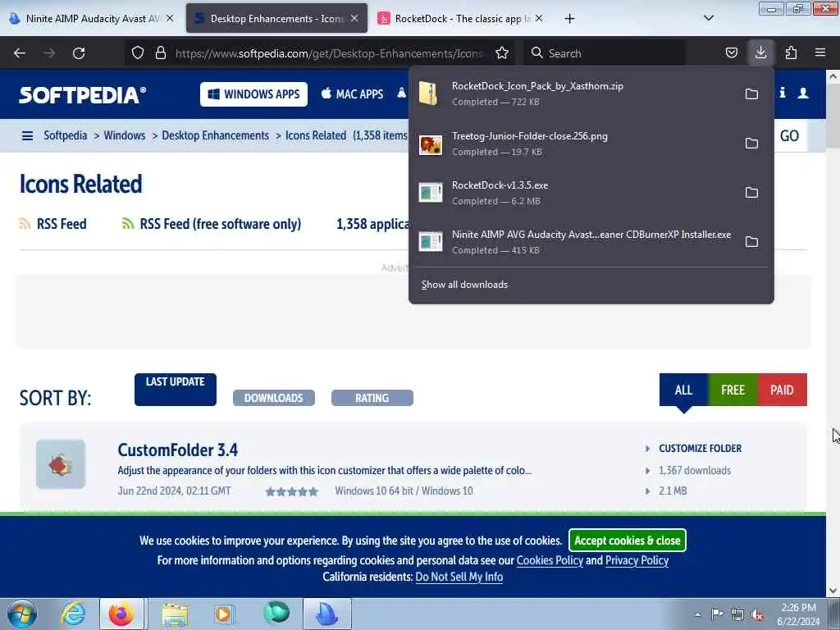Click the site security padlock icon
The height and width of the screenshot is (630, 840).
click(x=160, y=53)
